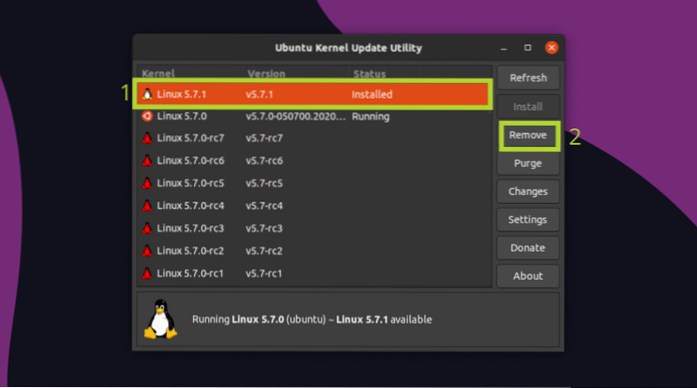This screenshot has height=388, width=697.
Task: Click the red icon of Linux 5.7.0-rc2
Action: pos(147,251)
